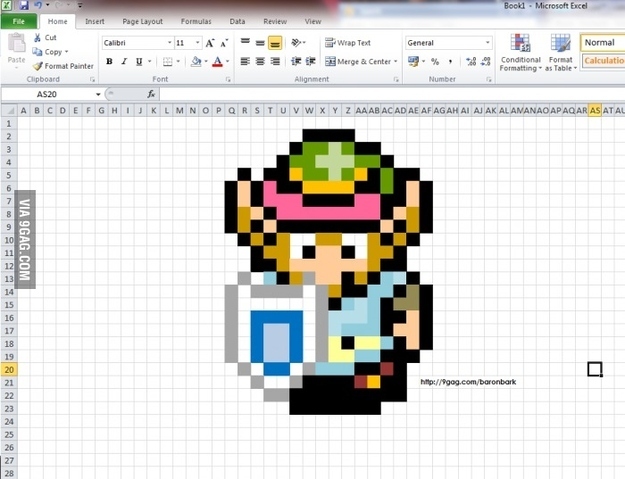Align text right
Screen dimensions: 625x479
click(275, 61)
